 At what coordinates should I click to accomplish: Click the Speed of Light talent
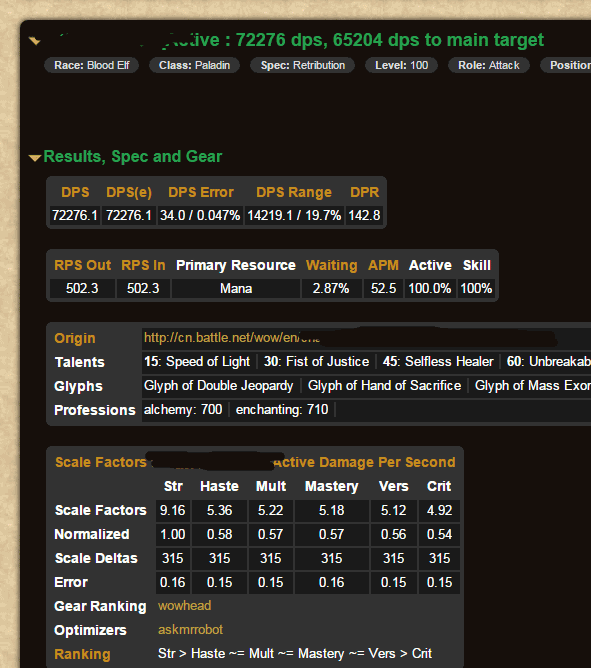[x=197, y=362]
